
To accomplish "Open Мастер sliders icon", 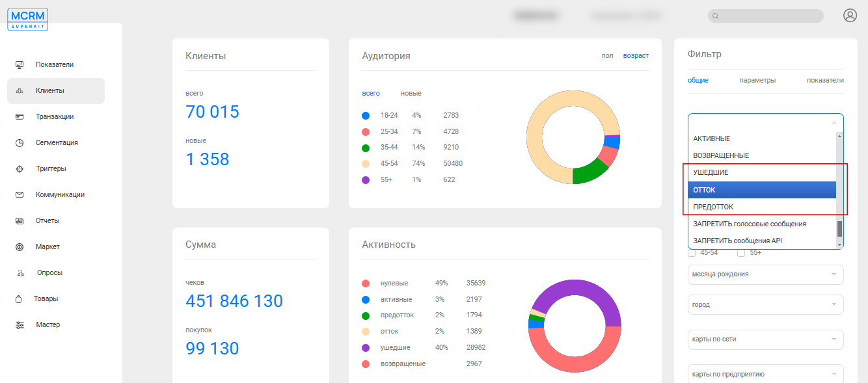I will [x=20, y=325].
